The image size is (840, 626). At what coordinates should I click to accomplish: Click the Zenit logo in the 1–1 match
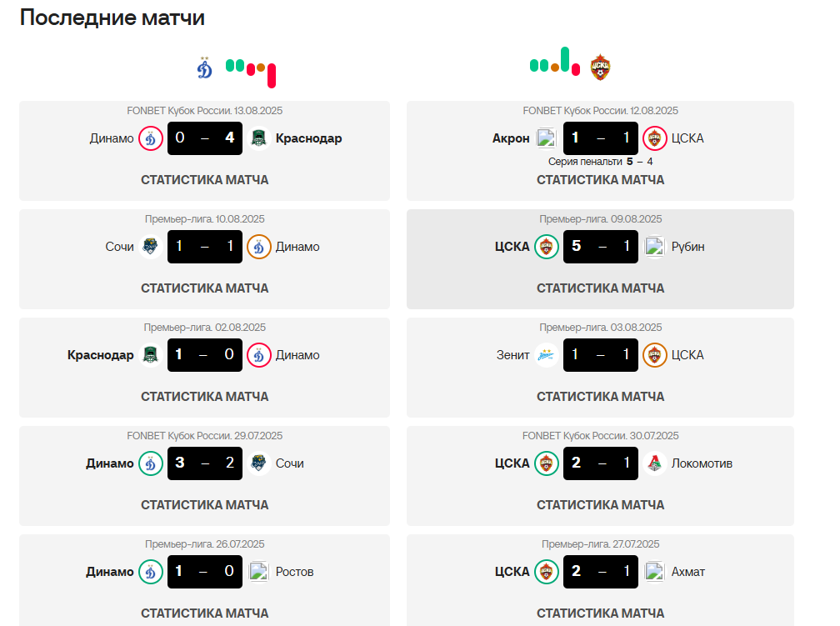coord(547,355)
